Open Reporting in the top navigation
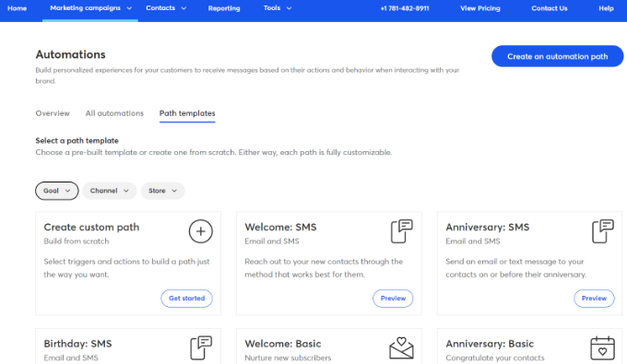627x364 pixels. (x=224, y=8)
